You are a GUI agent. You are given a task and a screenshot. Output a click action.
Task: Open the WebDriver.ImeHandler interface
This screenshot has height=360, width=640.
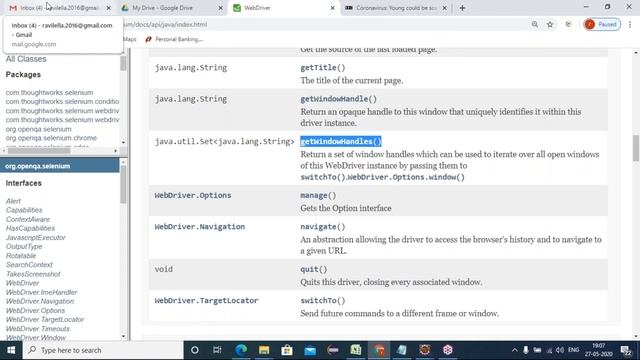tap(41, 292)
